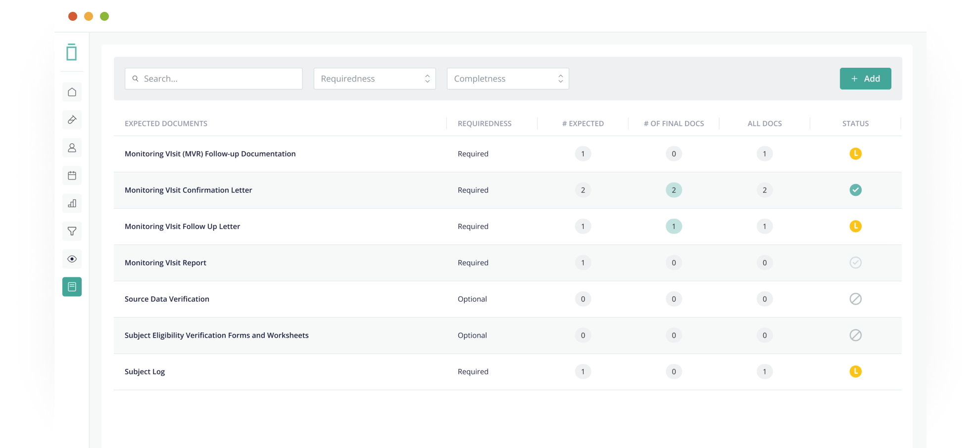Click green check status for Confirmation Letter
Screen dimensions: 980x448
[x=855, y=190]
